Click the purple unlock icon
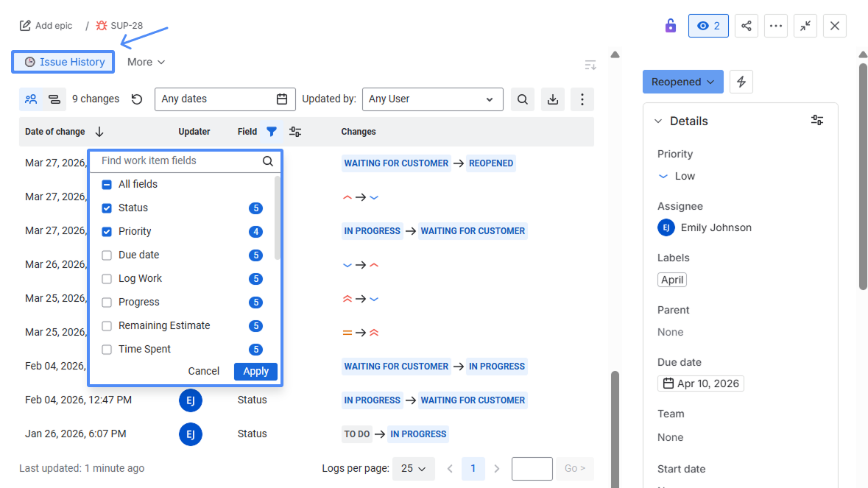Viewport: 868px width, 488px height. tap(671, 26)
